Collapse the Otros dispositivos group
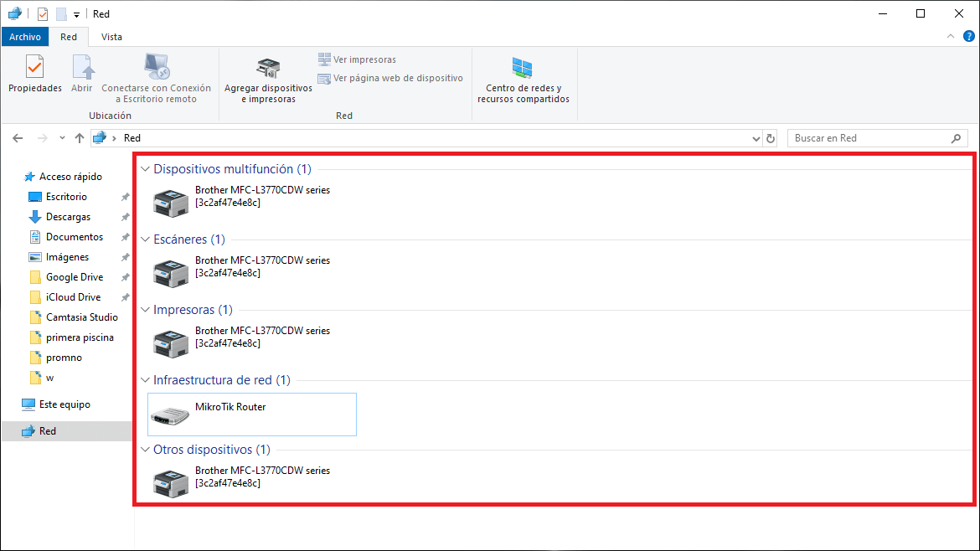 click(x=145, y=450)
